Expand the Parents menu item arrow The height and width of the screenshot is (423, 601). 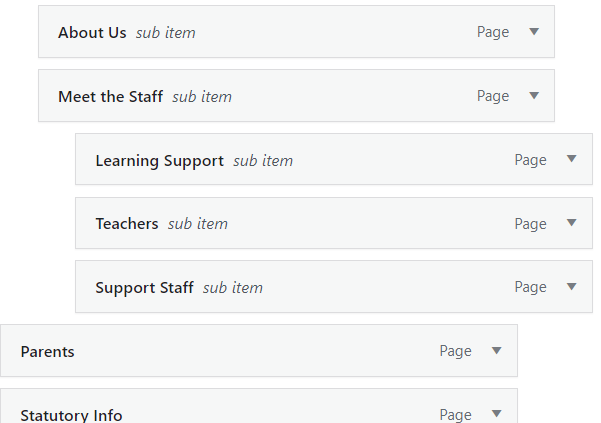[496, 351]
